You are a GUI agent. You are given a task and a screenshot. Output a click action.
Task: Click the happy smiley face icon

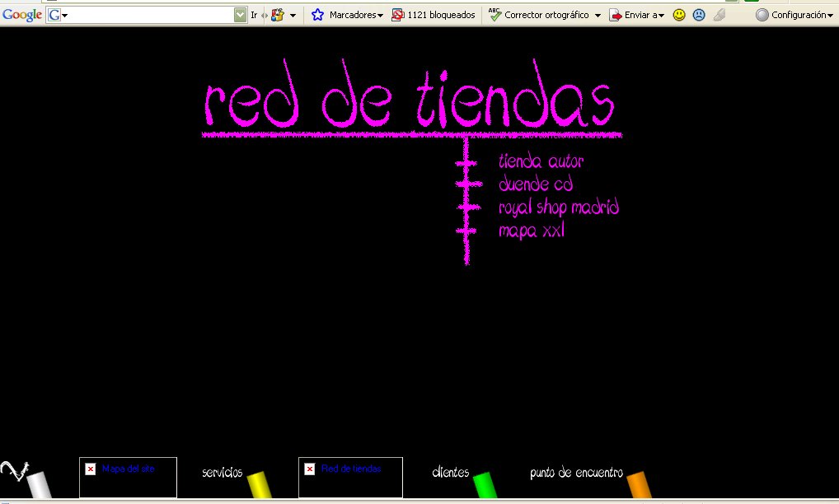point(679,15)
